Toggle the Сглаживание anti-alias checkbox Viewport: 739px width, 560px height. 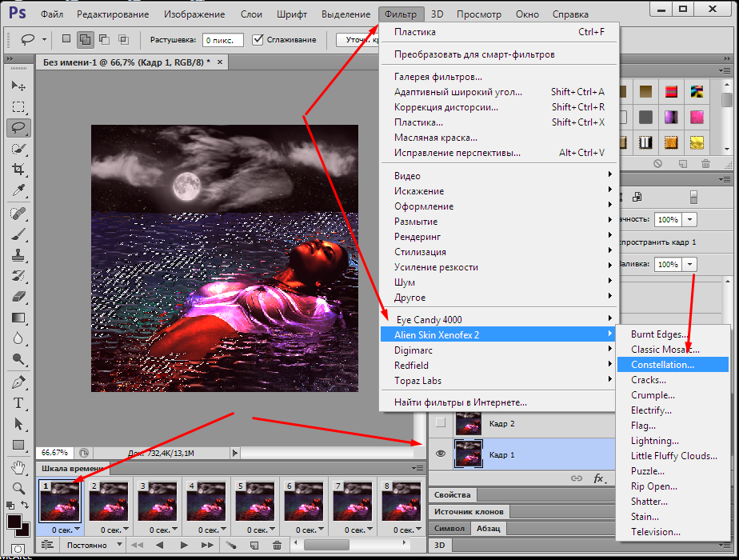click(258, 39)
